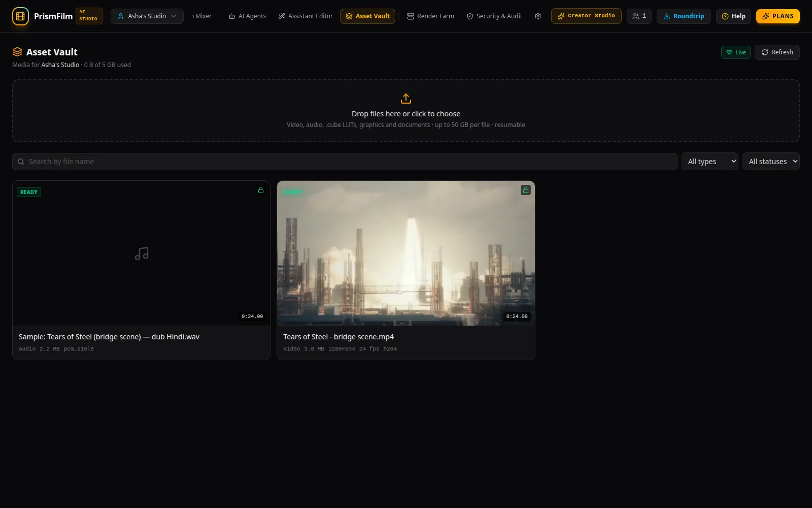812x508 pixels.
Task: Click the Refresh button
Action: tap(777, 52)
